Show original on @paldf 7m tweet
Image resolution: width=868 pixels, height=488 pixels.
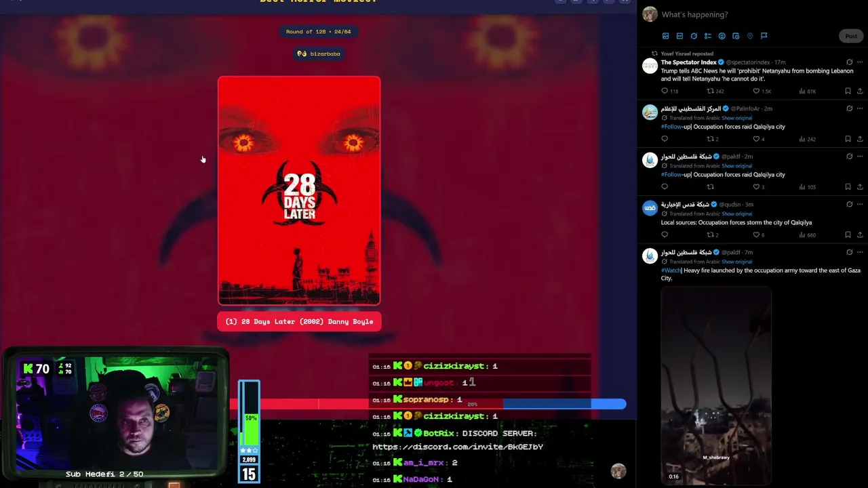[x=736, y=262]
